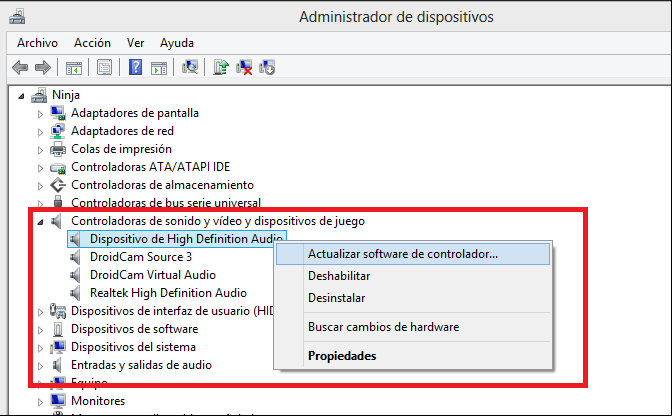Image resolution: width=672 pixels, height=416 pixels.
Task: Open the Acción menu
Action: click(x=92, y=43)
